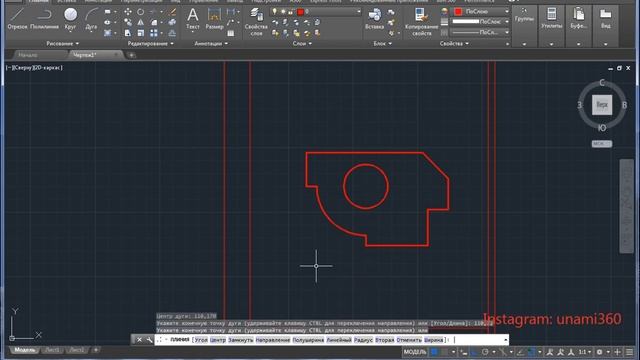640x360 pixels.
Task: Expand the Аннотации panel
Action: coord(211,43)
